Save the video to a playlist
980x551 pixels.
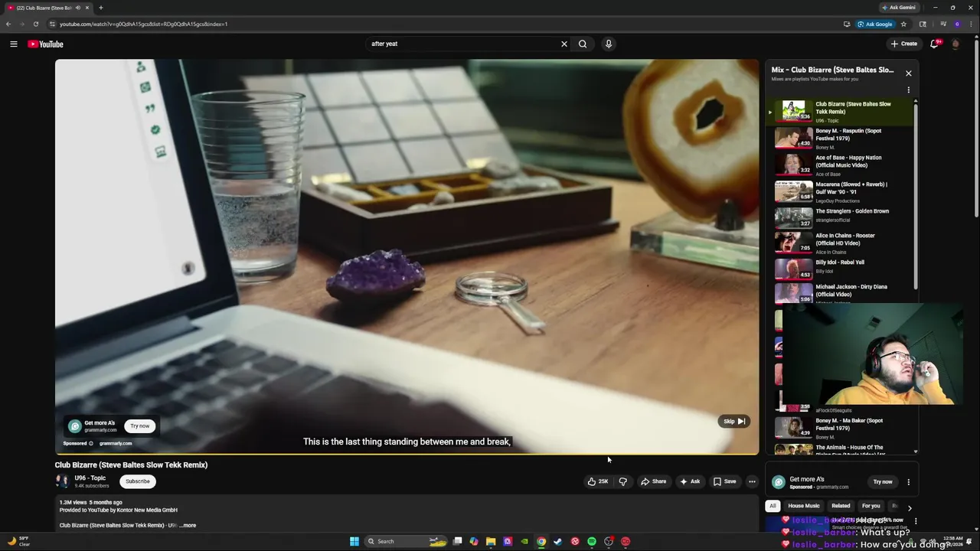724,481
